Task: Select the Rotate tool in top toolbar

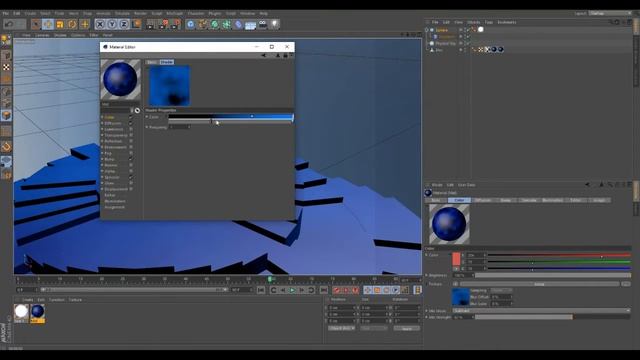Action: tap(72, 24)
